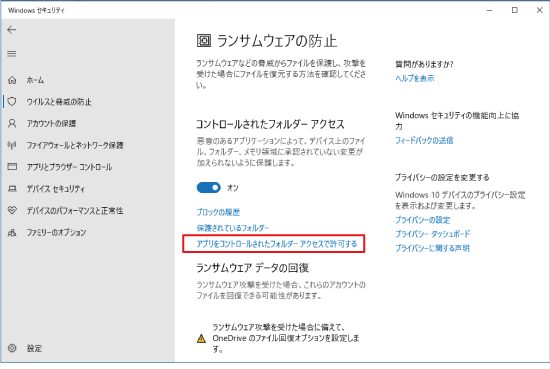Open the hamburger navigation menu
This screenshot has height=369, width=550.
click(x=12, y=54)
